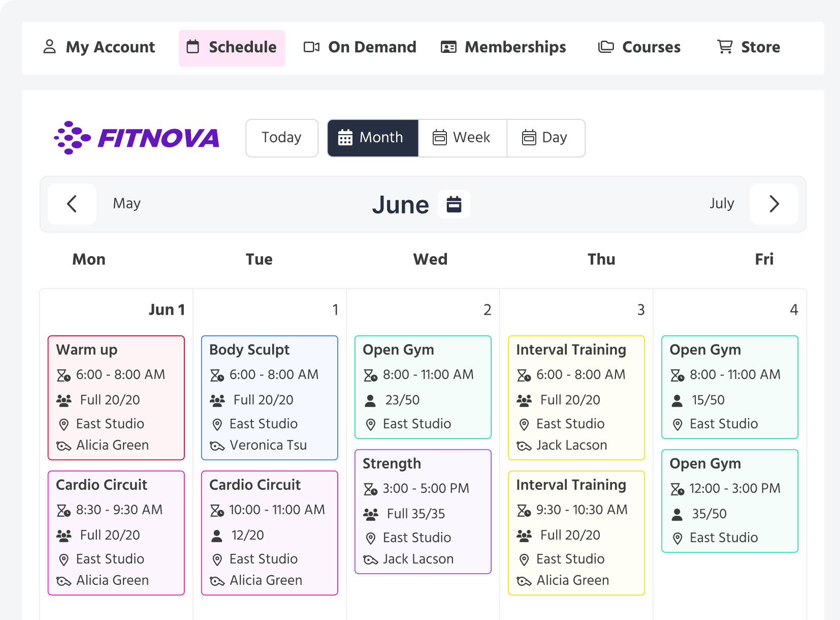Open the My Account tab

point(99,47)
